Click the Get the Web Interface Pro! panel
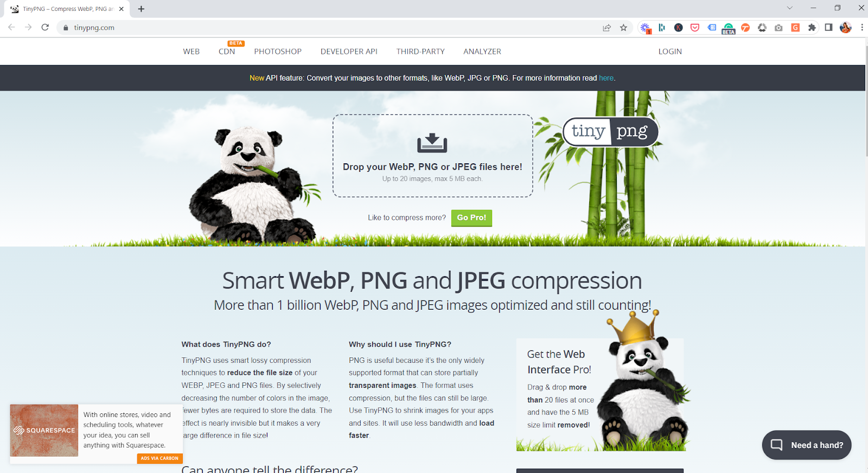 coord(600,394)
